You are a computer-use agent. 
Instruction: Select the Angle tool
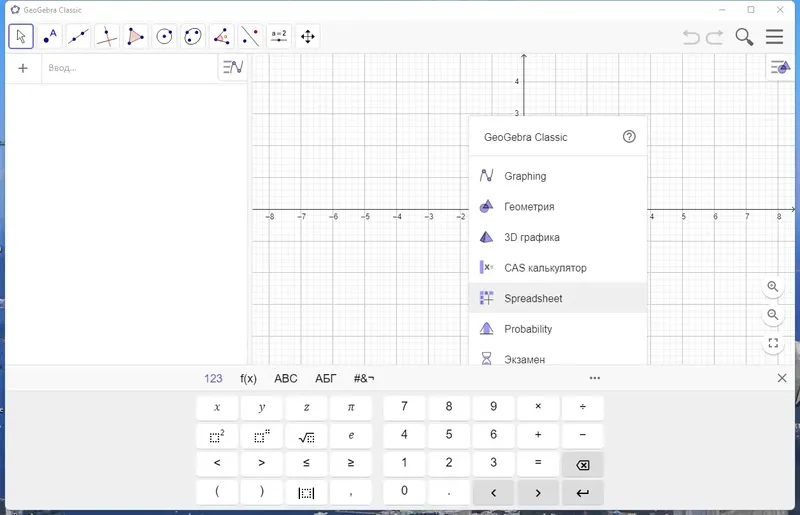click(x=221, y=36)
